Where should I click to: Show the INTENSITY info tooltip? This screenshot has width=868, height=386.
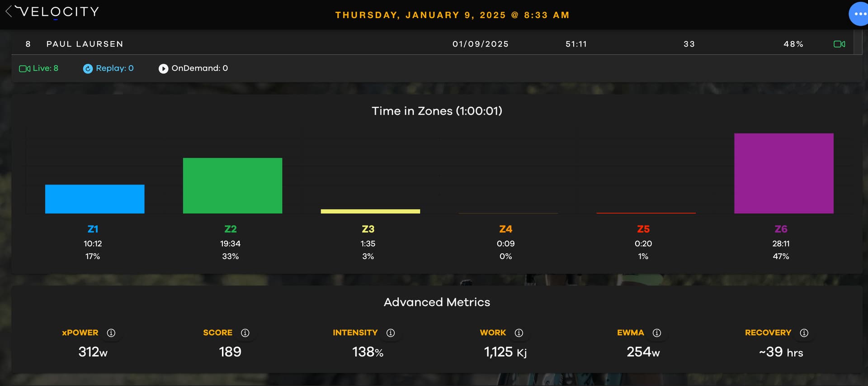coord(391,333)
